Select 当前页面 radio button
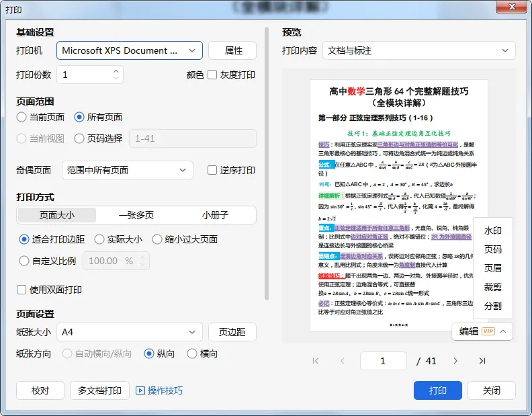532x416 pixels. 21,117
